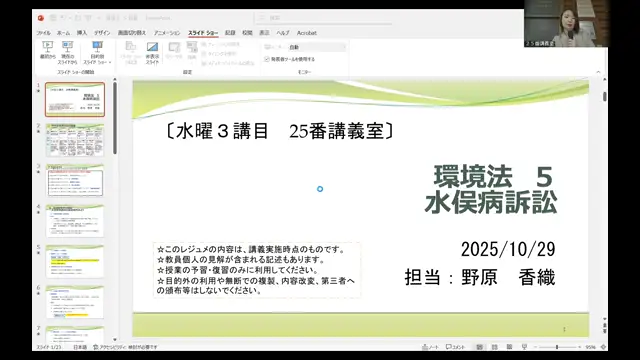
Task: Toggle Play Narrations checkbox in ribbon
Action: [x=204, y=44]
